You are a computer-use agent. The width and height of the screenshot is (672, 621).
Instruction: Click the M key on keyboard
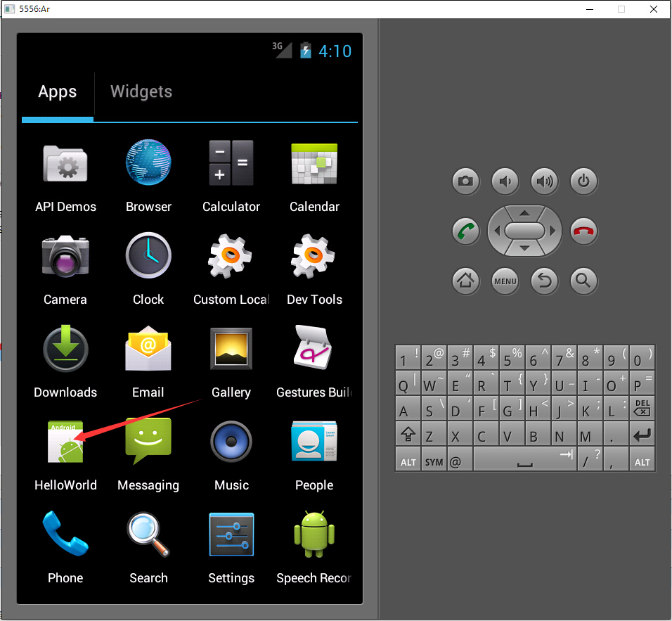click(590, 434)
